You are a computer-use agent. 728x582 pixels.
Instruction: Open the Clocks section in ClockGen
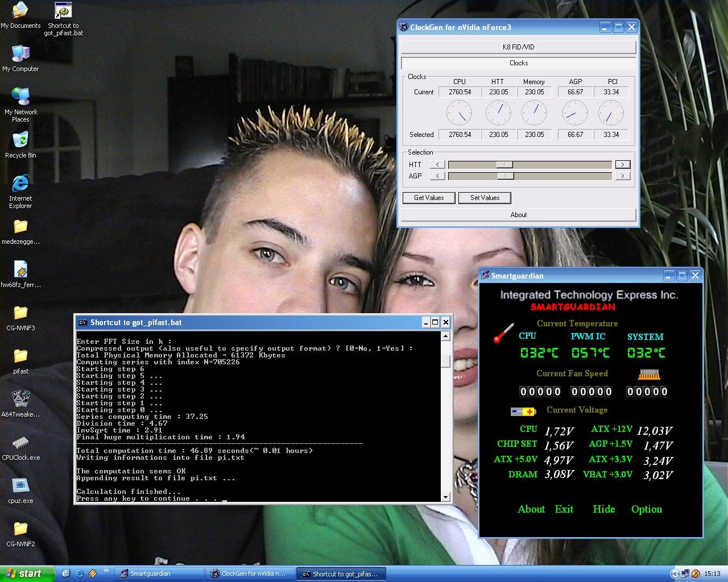519,63
